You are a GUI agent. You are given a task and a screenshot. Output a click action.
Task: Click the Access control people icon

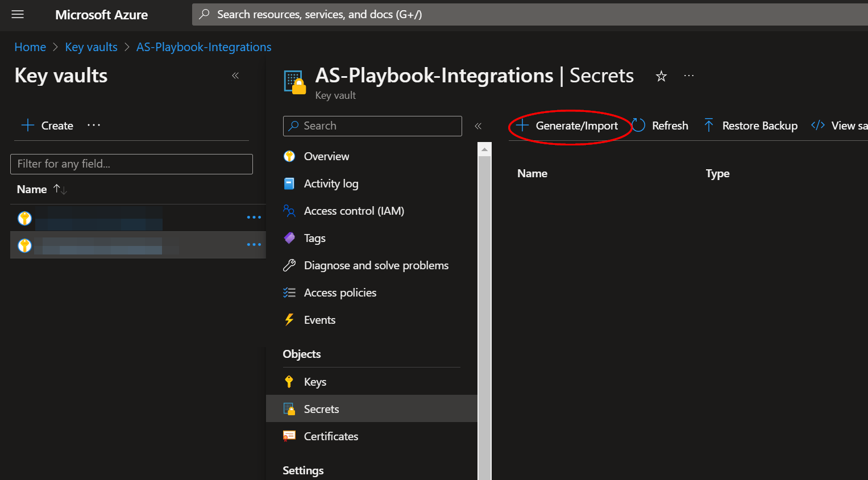point(289,211)
